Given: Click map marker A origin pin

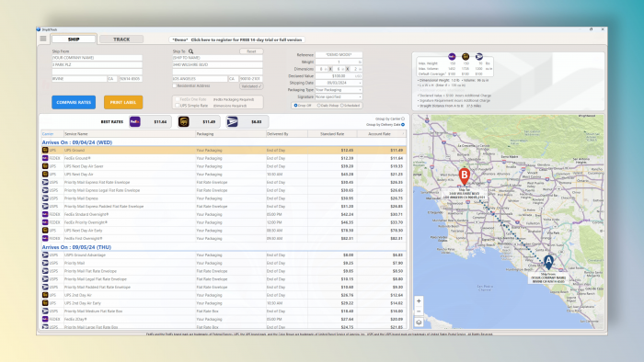Looking at the screenshot, I should [x=548, y=262].
